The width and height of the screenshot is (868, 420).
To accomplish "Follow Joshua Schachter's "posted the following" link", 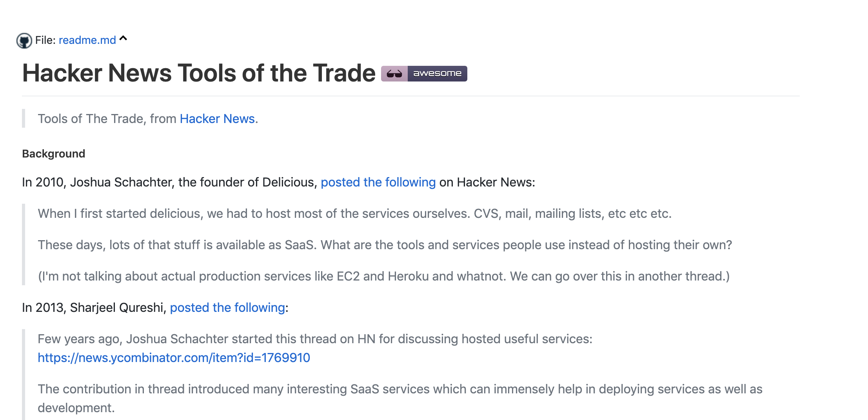I will click(378, 182).
